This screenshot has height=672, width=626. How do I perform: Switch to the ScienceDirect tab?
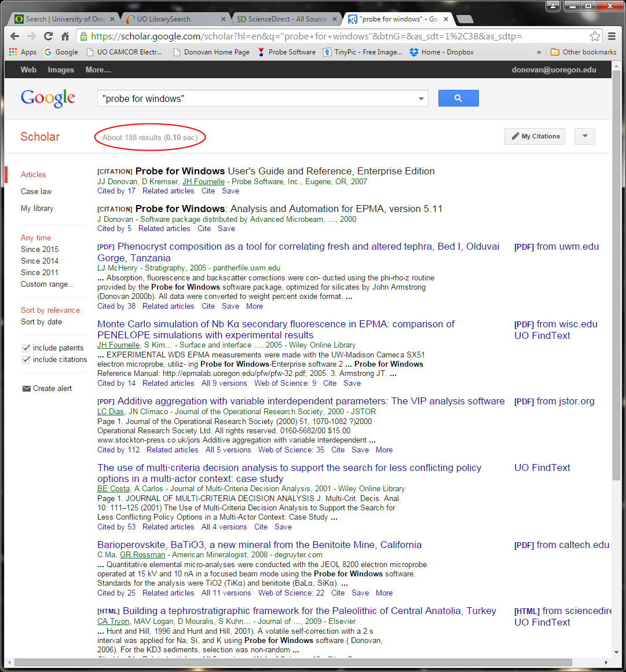pyautogui.click(x=287, y=19)
